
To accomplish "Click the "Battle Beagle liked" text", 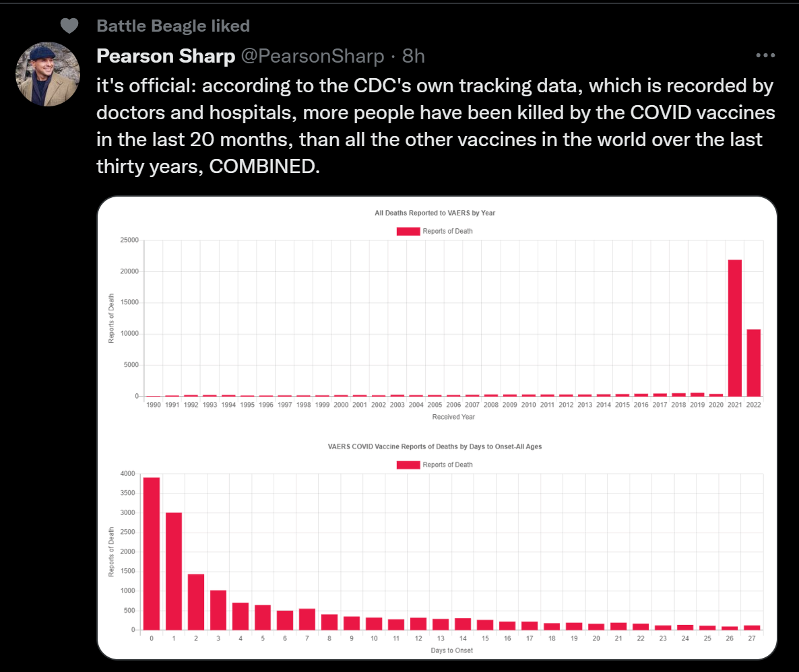I will (173, 26).
